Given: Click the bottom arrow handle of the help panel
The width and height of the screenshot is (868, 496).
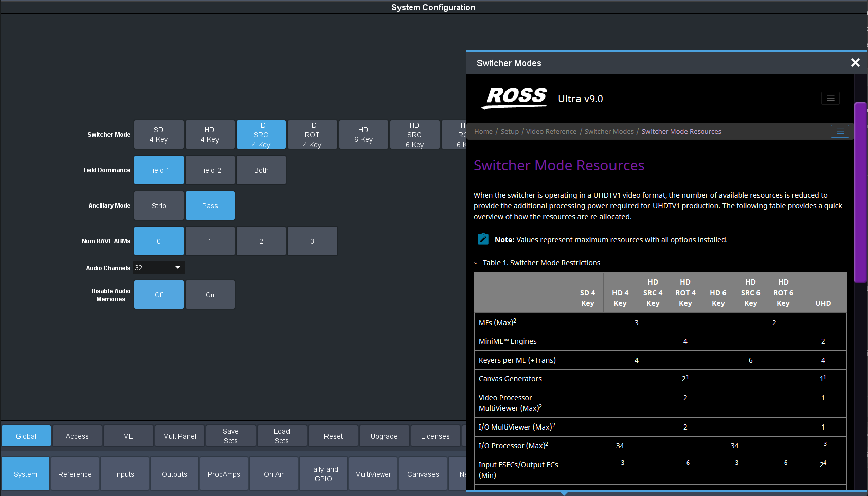Looking at the screenshot, I should [564, 492].
